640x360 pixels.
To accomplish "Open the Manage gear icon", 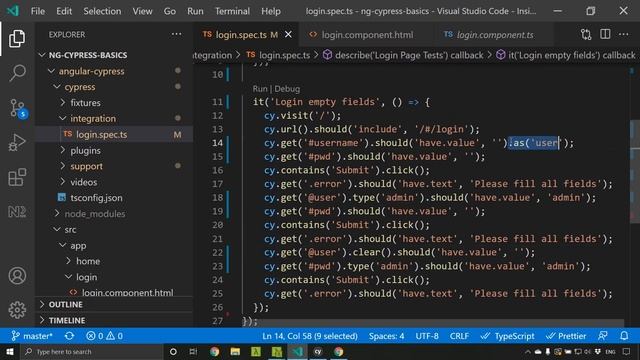I will pos(17,310).
